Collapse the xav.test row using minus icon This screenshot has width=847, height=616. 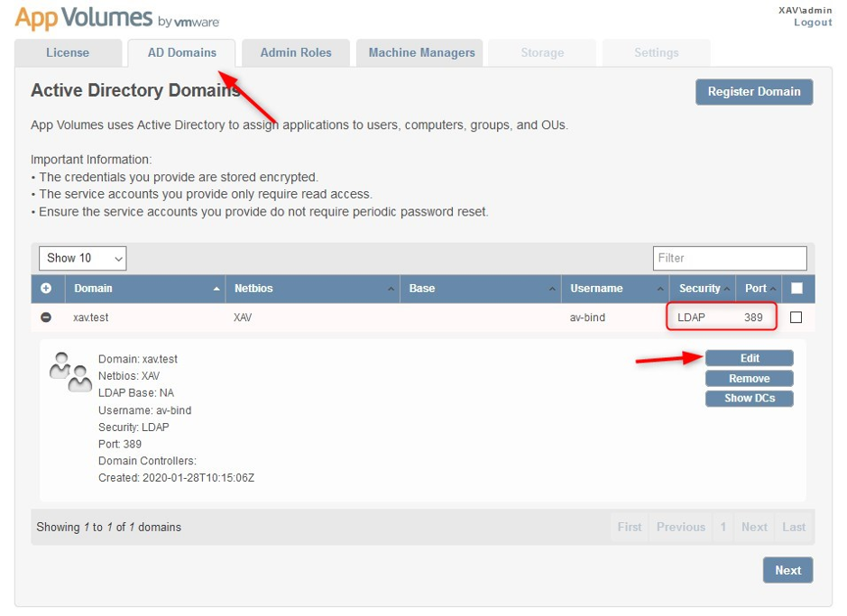click(x=46, y=317)
